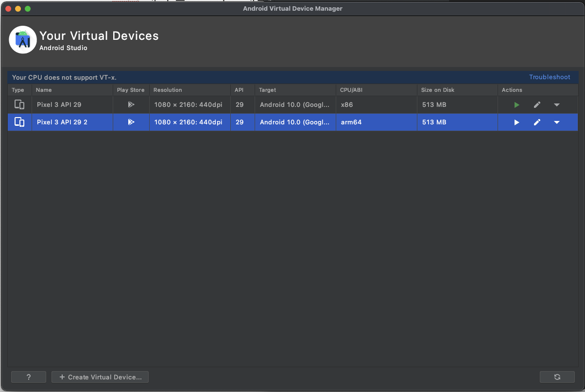Sort by the Type column header

19,90
